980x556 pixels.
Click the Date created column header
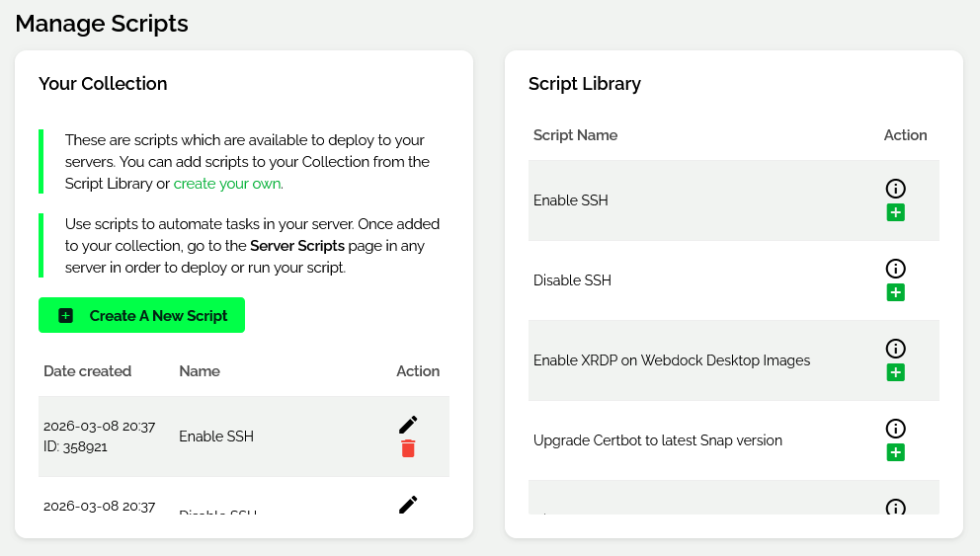(88, 371)
